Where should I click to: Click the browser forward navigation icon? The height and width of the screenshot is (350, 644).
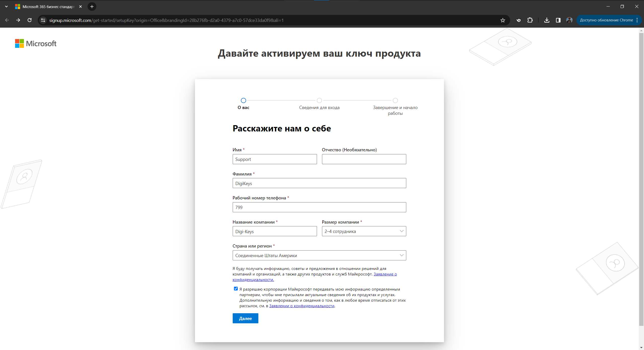18,20
